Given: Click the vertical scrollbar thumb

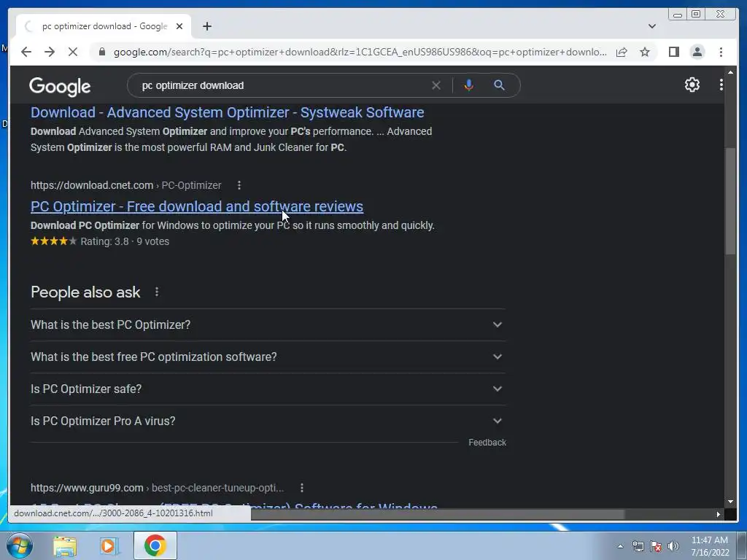Looking at the screenshot, I should [730, 201].
